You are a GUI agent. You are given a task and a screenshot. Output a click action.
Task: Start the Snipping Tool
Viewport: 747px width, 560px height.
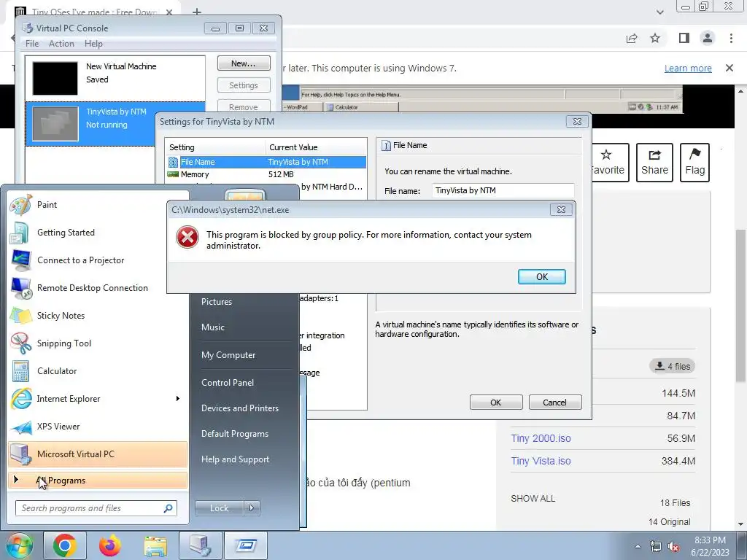pyautogui.click(x=98, y=343)
